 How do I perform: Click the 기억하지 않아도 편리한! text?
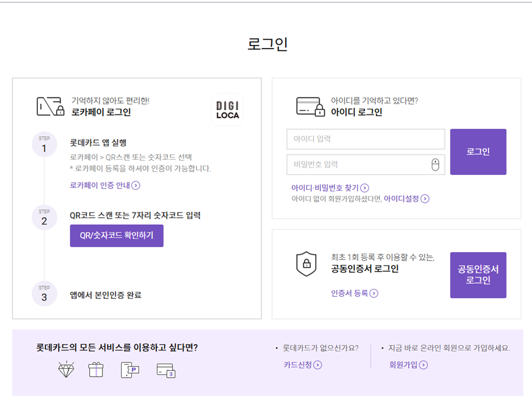[110, 101]
